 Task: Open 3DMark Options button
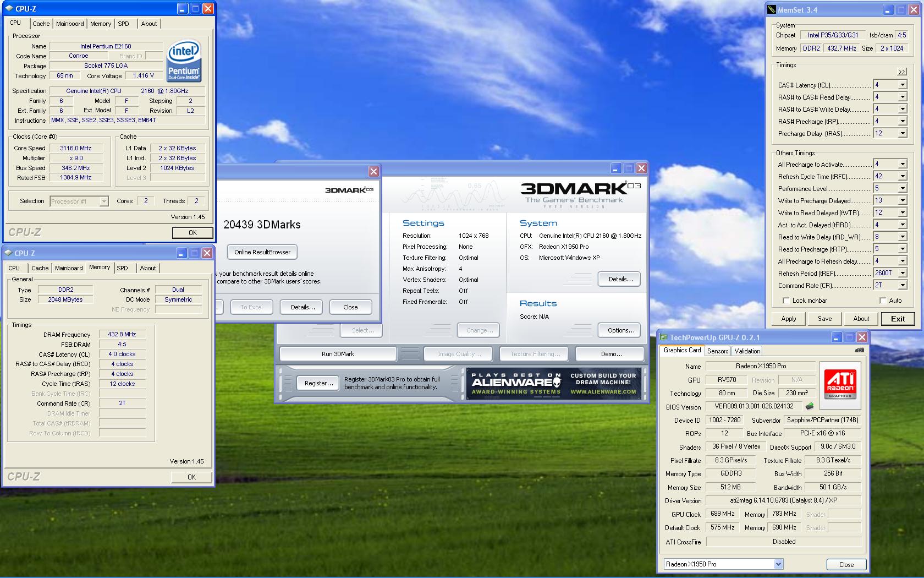(620, 330)
